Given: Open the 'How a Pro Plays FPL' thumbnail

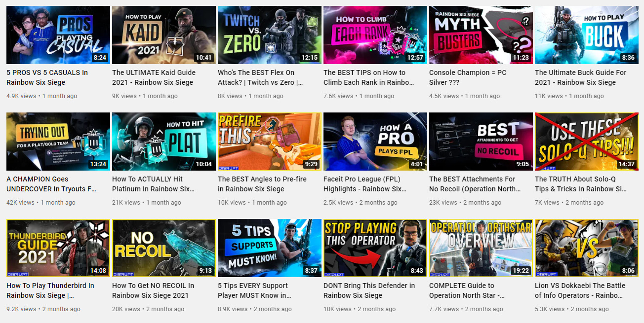Looking at the screenshot, I should tap(375, 142).
